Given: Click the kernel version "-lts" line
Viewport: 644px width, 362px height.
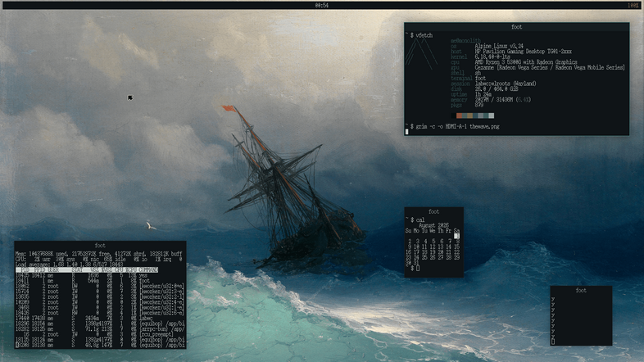Looking at the screenshot, I should (492, 57).
